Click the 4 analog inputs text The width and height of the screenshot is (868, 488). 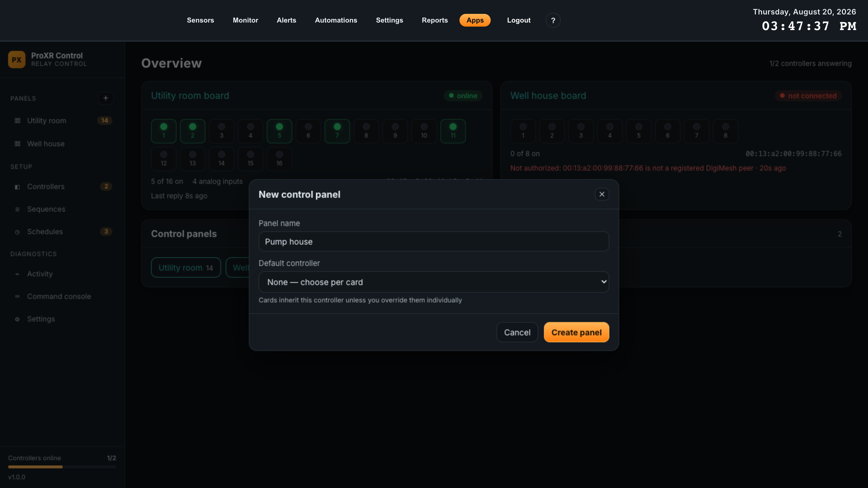click(x=217, y=181)
